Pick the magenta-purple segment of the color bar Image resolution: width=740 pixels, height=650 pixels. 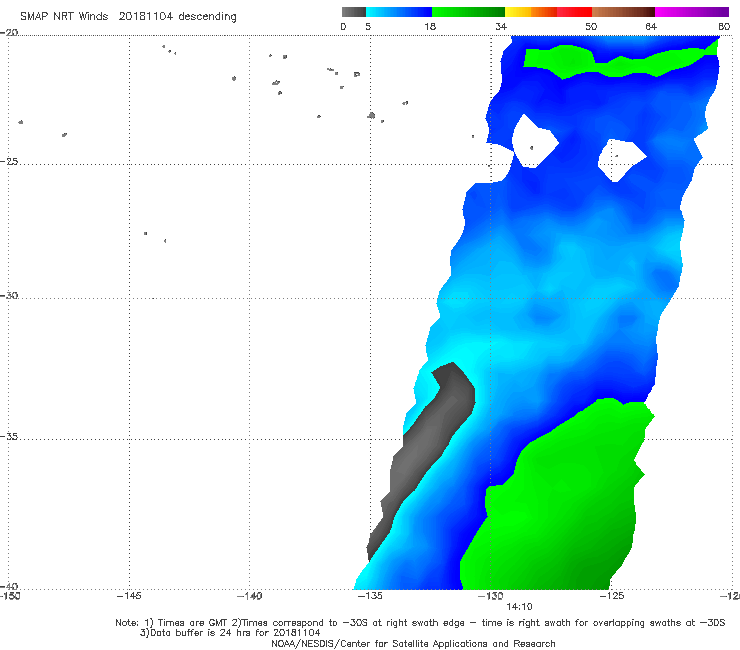(x=692, y=12)
